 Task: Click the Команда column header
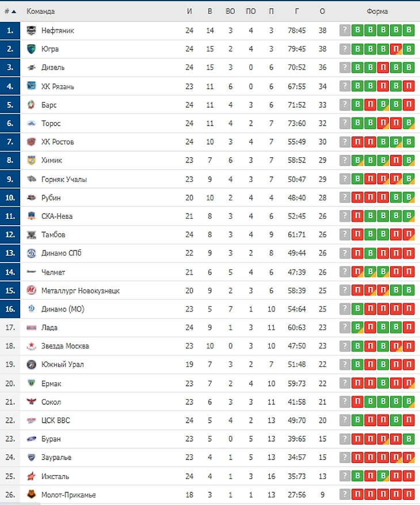tap(40, 12)
